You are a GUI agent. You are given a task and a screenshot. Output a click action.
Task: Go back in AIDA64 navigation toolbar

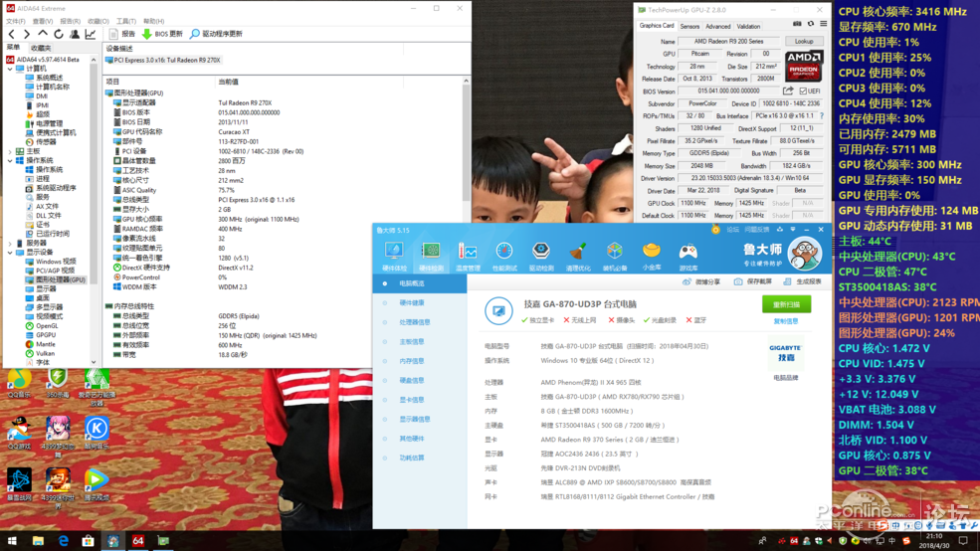(x=11, y=34)
